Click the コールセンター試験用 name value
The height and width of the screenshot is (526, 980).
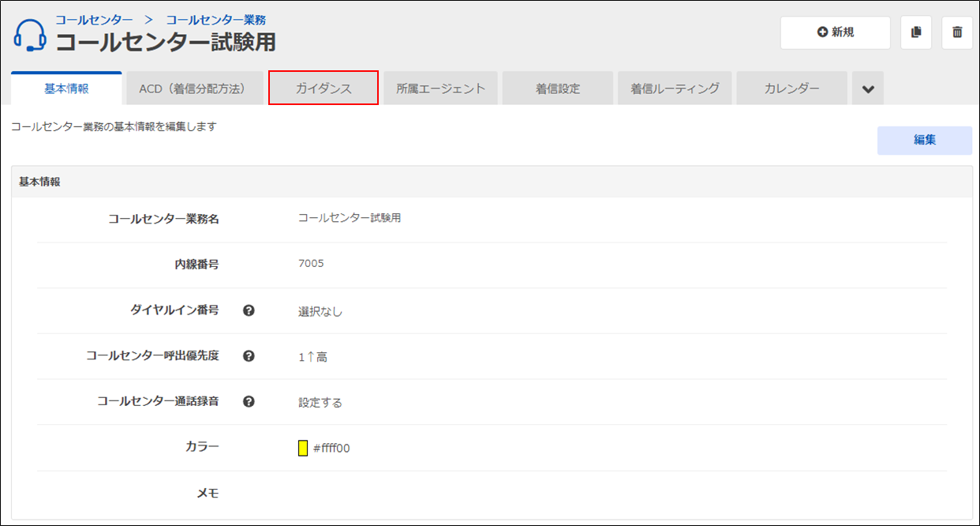350,218
